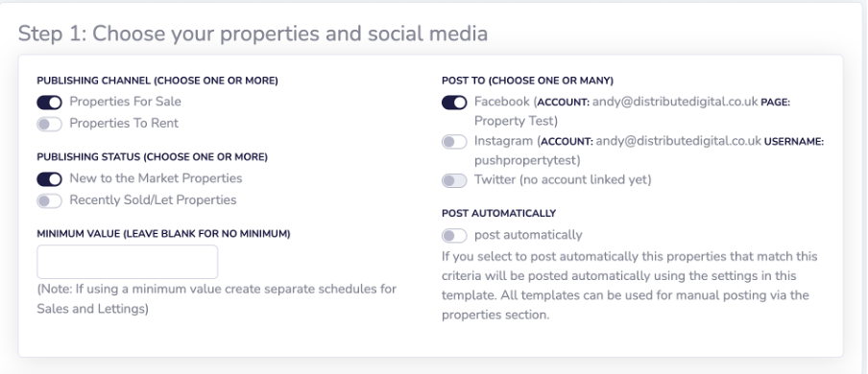This screenshot has height=374, width=868.
Task: Disable the Properties For Sale toggle switch
Action: (x=49, y=103)
